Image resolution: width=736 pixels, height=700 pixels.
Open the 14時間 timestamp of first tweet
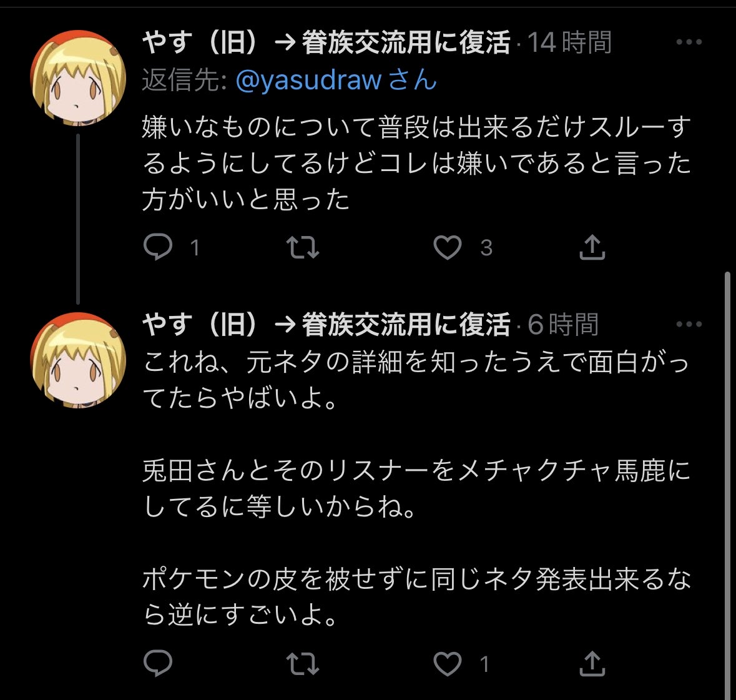coord(569,42)
